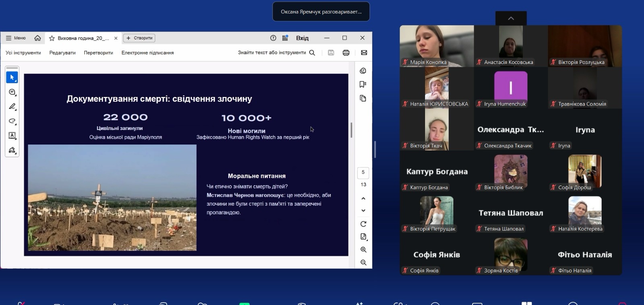Choose the add comment tool

[x=12, y=92]
